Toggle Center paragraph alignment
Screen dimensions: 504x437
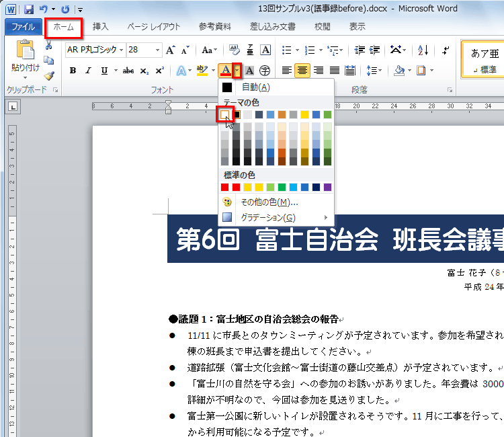click(302, 70)
